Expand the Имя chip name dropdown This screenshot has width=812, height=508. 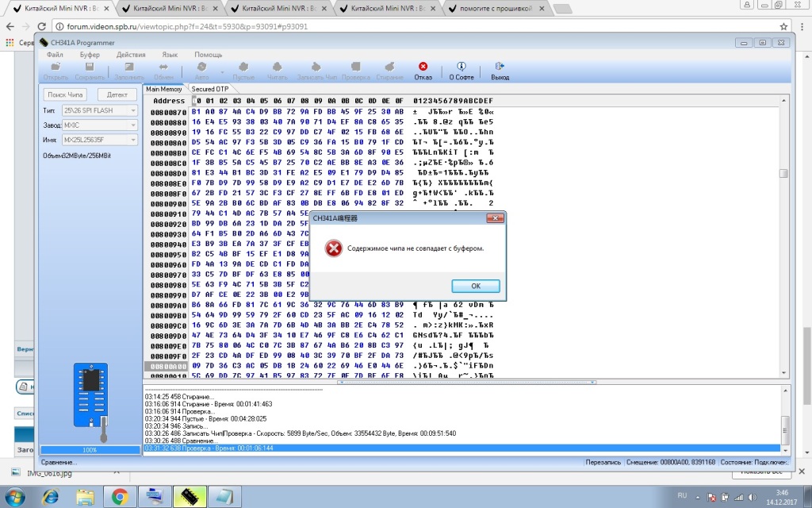click(x=132, y=140)
